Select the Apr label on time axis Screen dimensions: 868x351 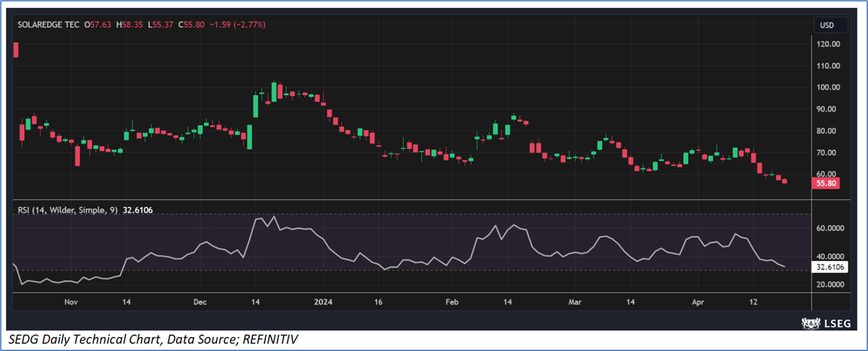[698, 302]
